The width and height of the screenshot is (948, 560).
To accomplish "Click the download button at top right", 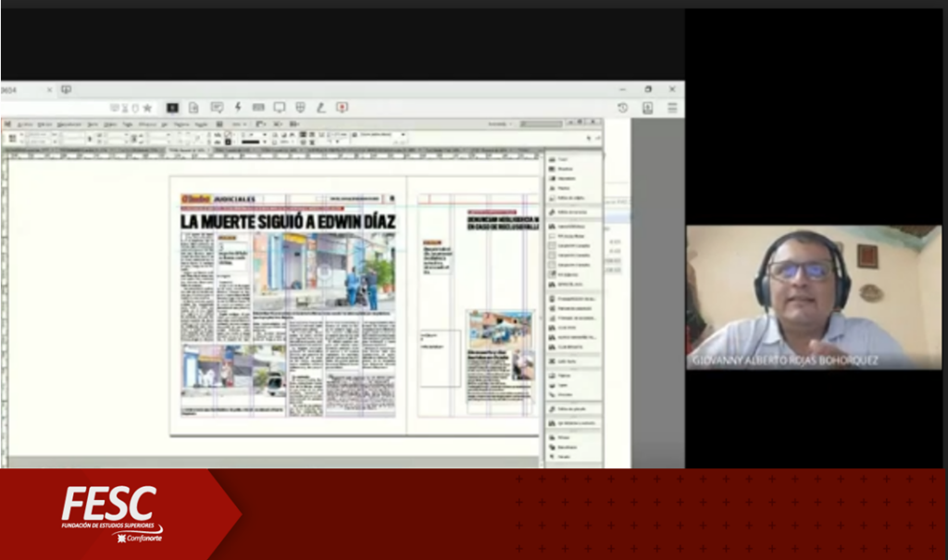I will point(647,107).
